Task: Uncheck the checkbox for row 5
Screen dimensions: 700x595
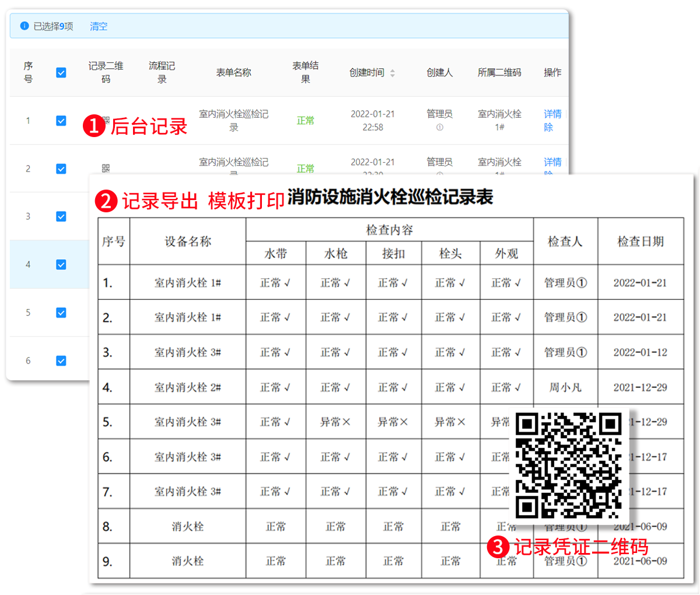Action: coord(61,312)
